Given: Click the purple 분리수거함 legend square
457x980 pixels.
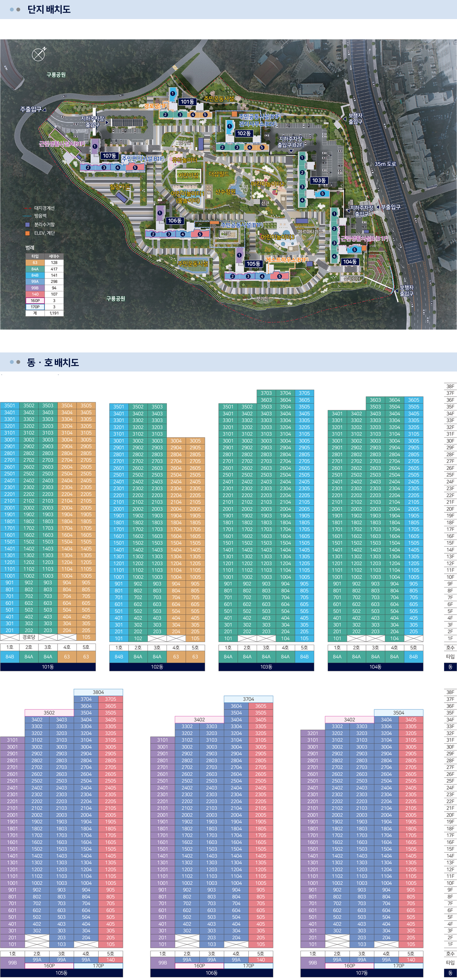Looking at the screenshot, I should tap(27, 224).
